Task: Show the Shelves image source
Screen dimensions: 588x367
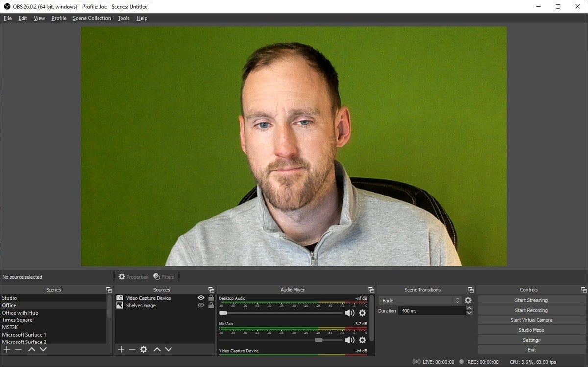Action: pyautogui.click(x=201, y=305)
